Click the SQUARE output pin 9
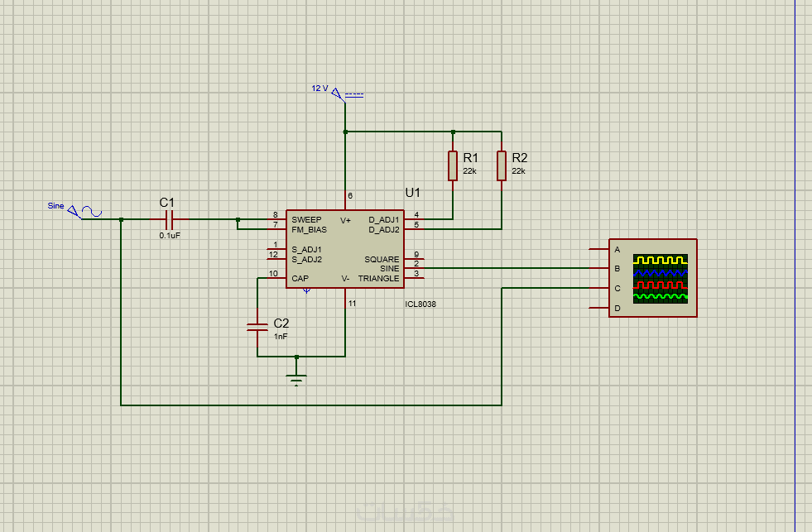 pyautogui.click(x=414, y=259)
